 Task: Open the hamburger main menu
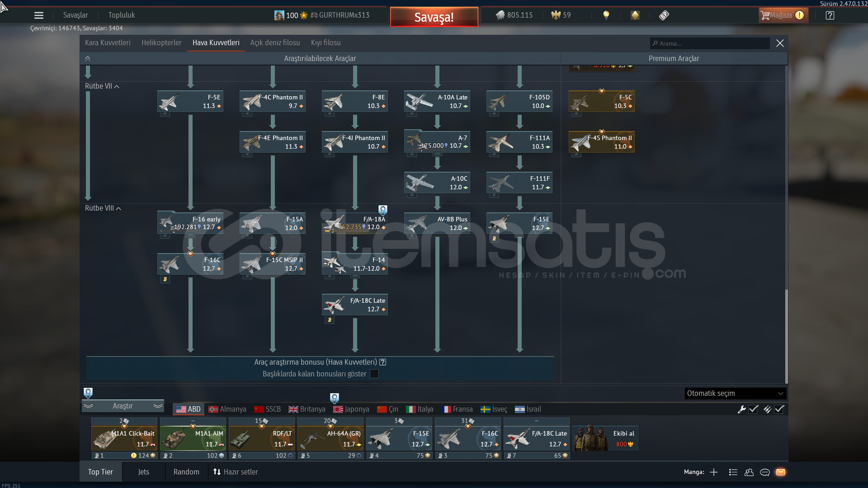point(39,15)
